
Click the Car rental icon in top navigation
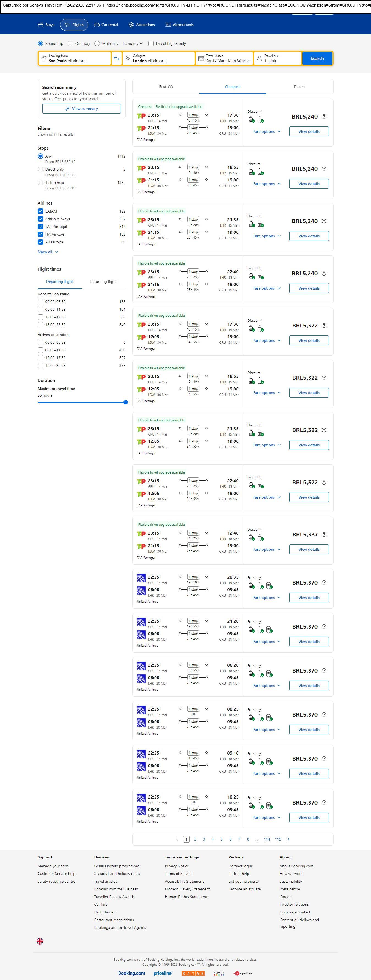97,25
